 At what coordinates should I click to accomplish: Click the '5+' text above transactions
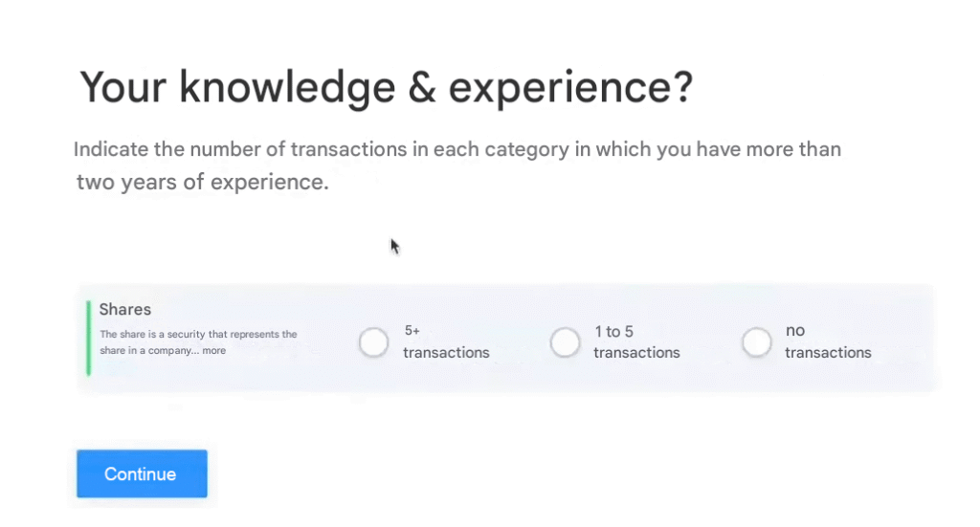click(412, 331)
